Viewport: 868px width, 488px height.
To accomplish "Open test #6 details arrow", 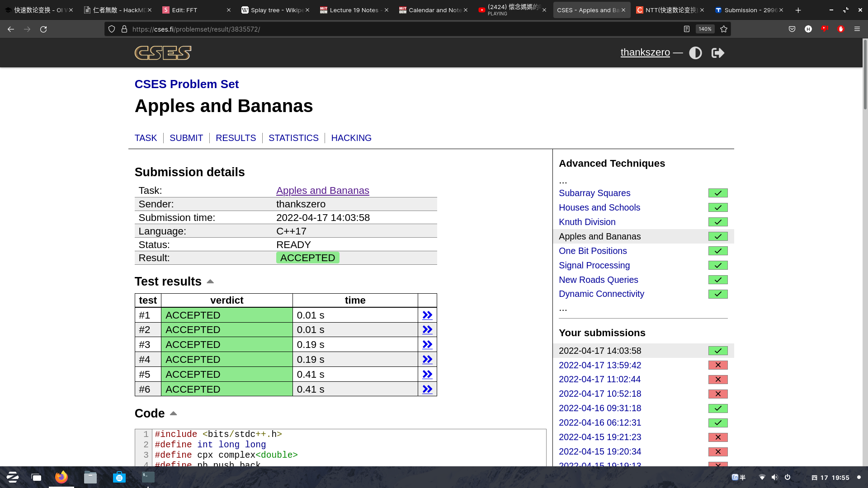I will (427, 389).
